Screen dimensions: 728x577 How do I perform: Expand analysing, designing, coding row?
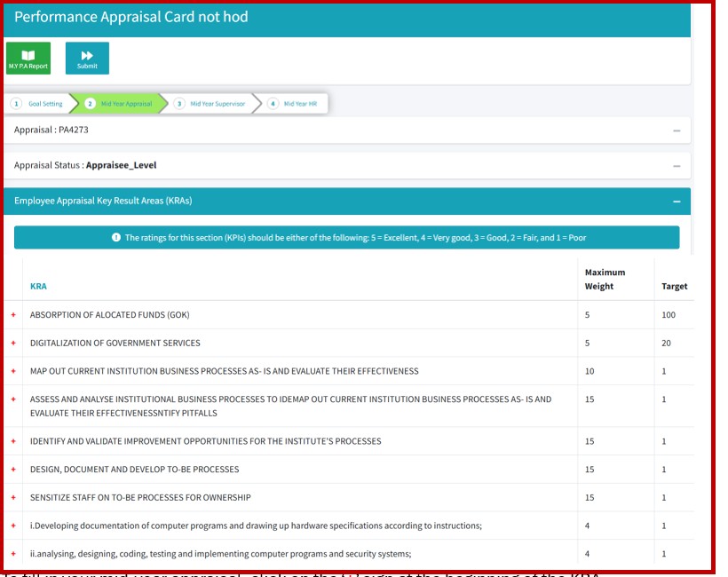point(13,554)
